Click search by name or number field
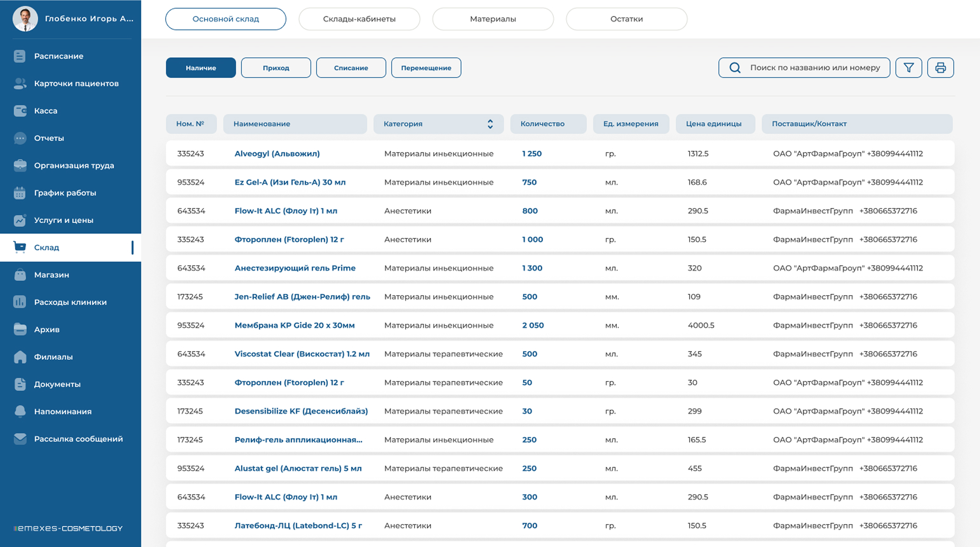This screenshot has height=547, width=980. click(815, 68)
